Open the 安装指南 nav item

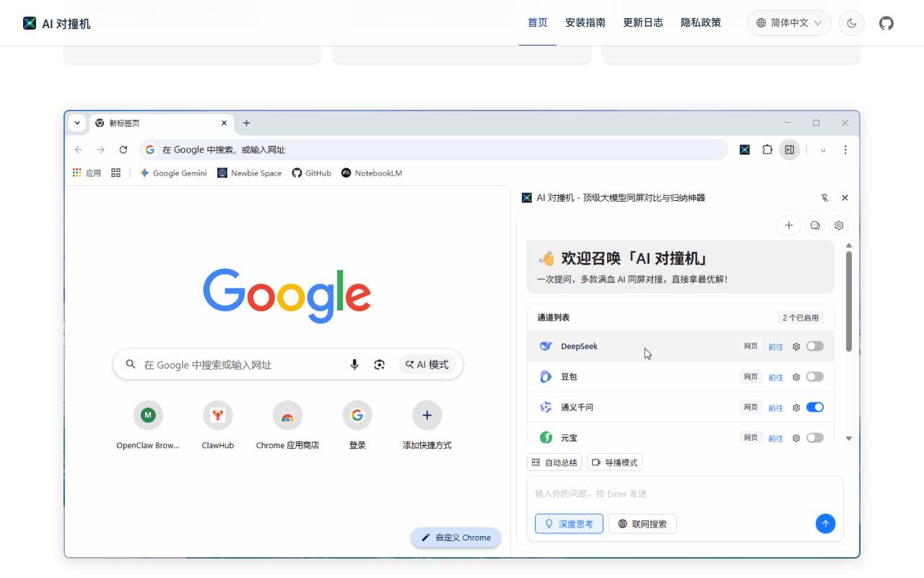[585, 23]
